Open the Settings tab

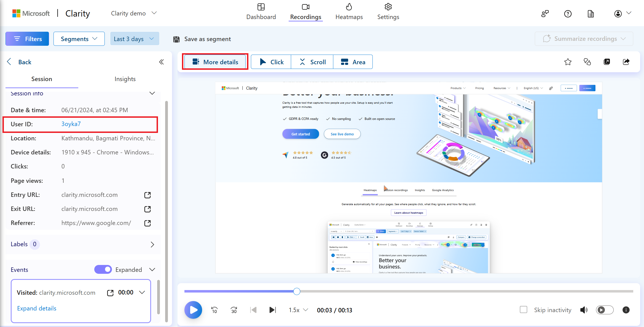[x=388, y=12]
